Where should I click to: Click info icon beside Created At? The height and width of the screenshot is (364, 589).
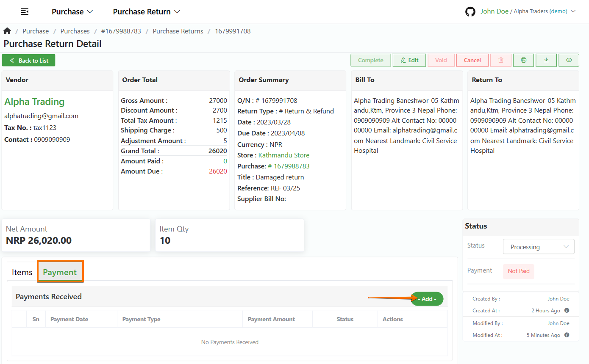click(x=567, y=310)
